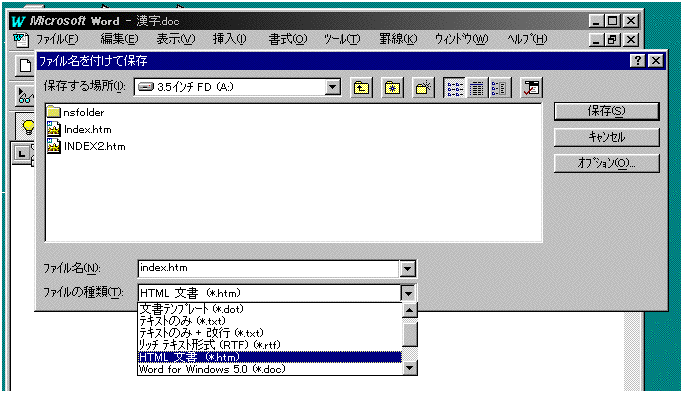Restore the document window in menu bar
Image resolution: width=685 pixels, height=395 pixels.
click(x=612, y=40)
